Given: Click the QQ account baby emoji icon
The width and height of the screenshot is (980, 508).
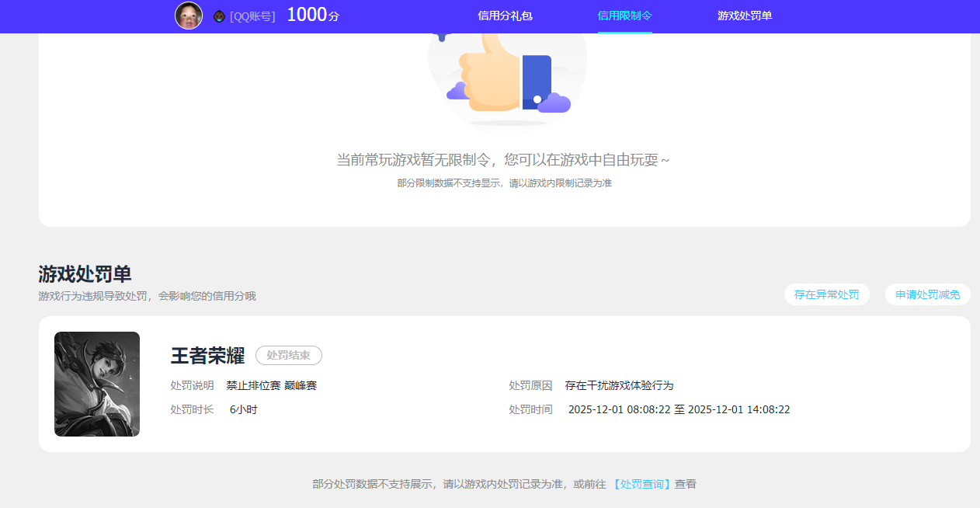Looking at the screenshot, I should (218, 16).
